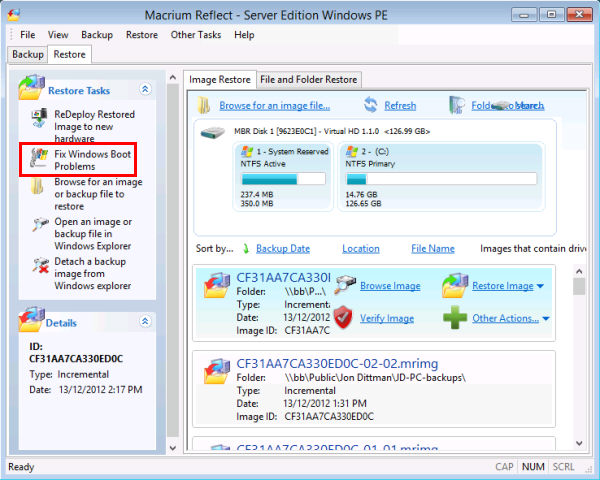Open the Restore Image dropdown arrow

point(540,286)
